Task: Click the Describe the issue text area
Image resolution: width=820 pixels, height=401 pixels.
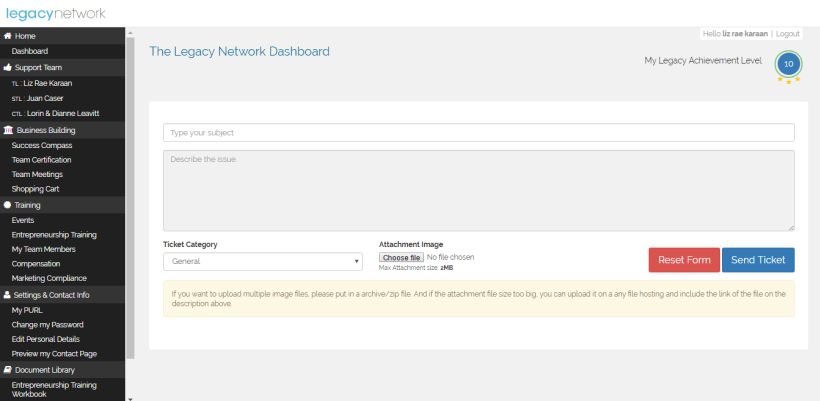Action: pyautogui.click(x=478, y=190)
